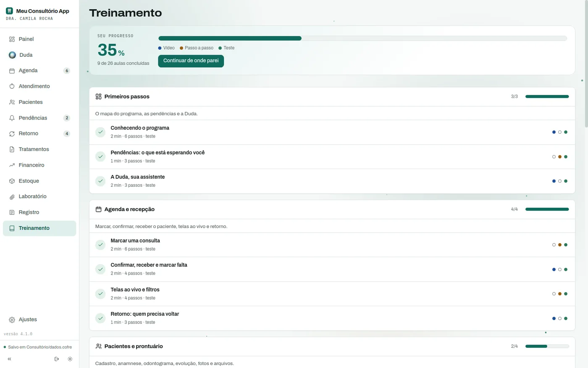Click the overall 35% progress bar
588x368 pixels.
click(x=362, y=38)
